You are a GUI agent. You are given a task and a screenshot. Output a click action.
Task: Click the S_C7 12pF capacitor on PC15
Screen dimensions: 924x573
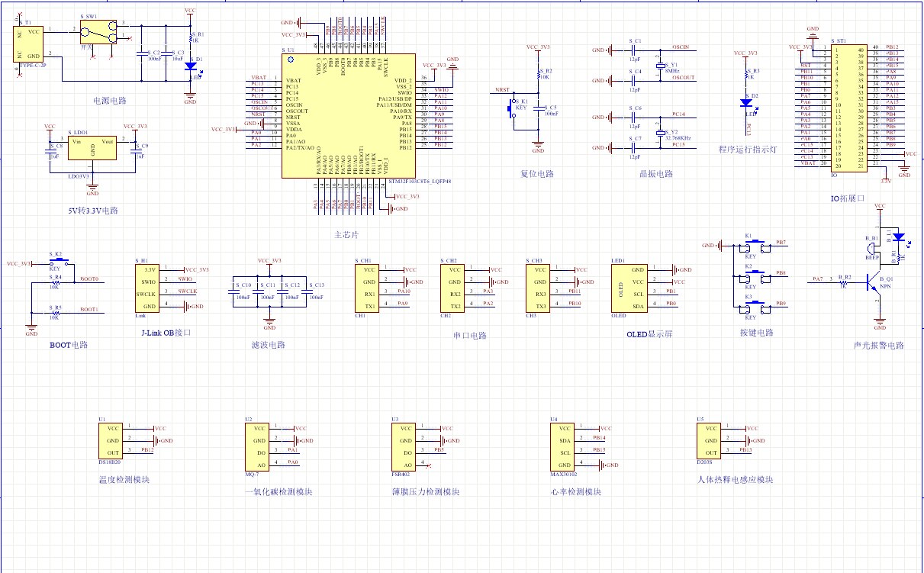(635, 148)
